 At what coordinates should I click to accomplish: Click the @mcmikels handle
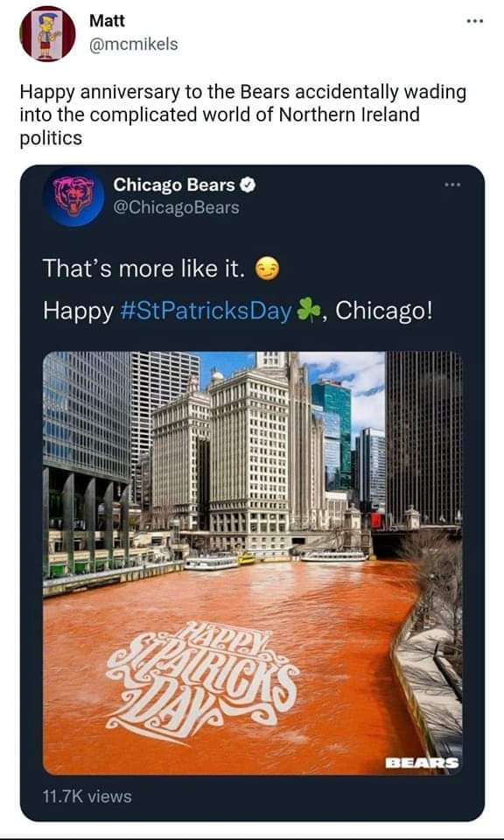click(133, 44)
